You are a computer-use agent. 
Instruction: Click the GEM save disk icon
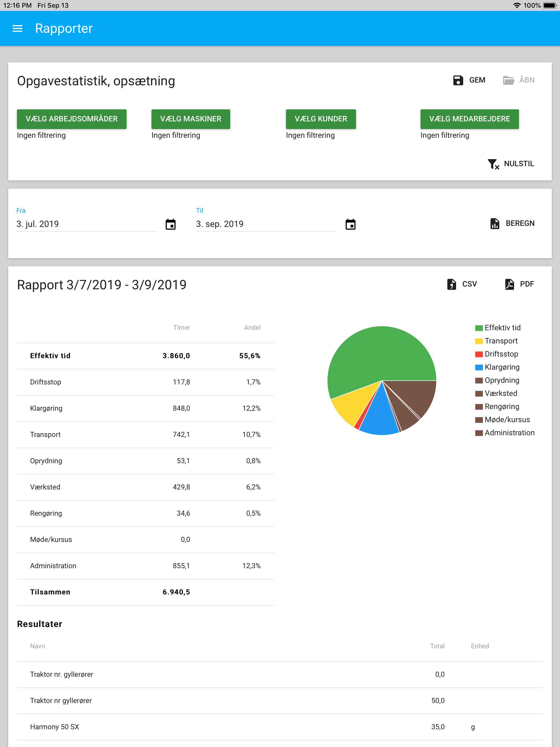tap(458, 80)
